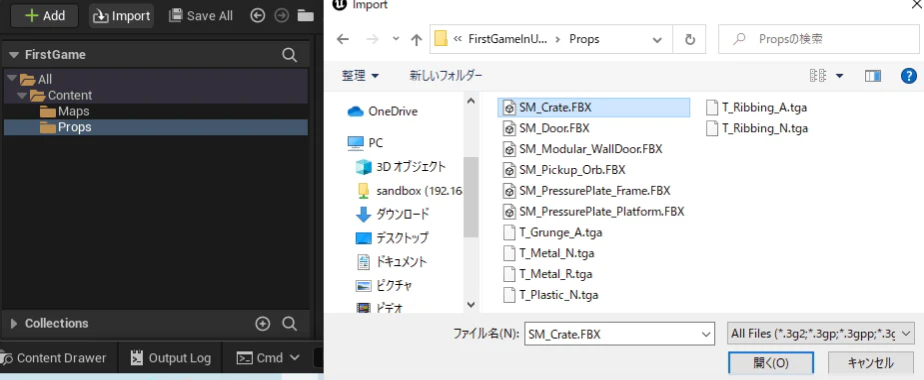The height and width of the screenshot is (380, 924).
Task: Select the SM_Pickup_Orb.FBX file
Action: click(x=564, y=170)
